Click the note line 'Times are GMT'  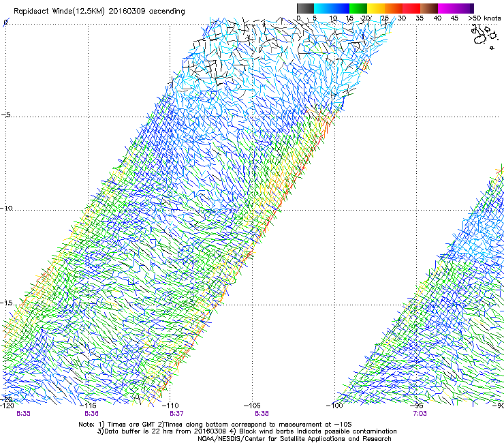[x=130, y=425]
